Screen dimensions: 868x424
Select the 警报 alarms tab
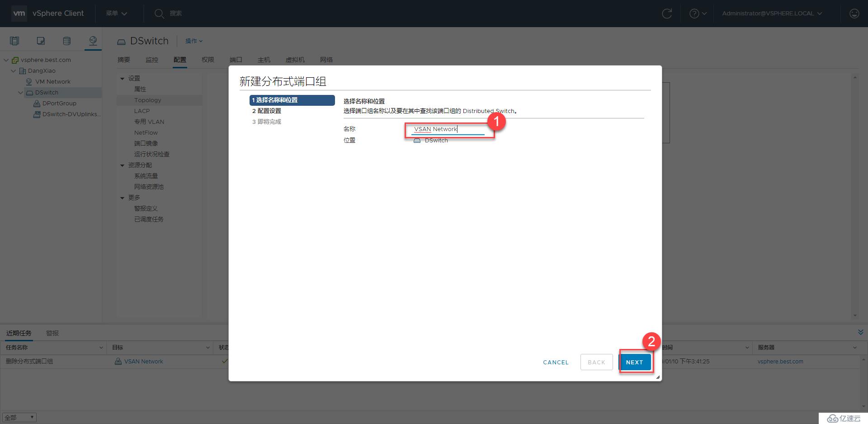click(52, 333)
